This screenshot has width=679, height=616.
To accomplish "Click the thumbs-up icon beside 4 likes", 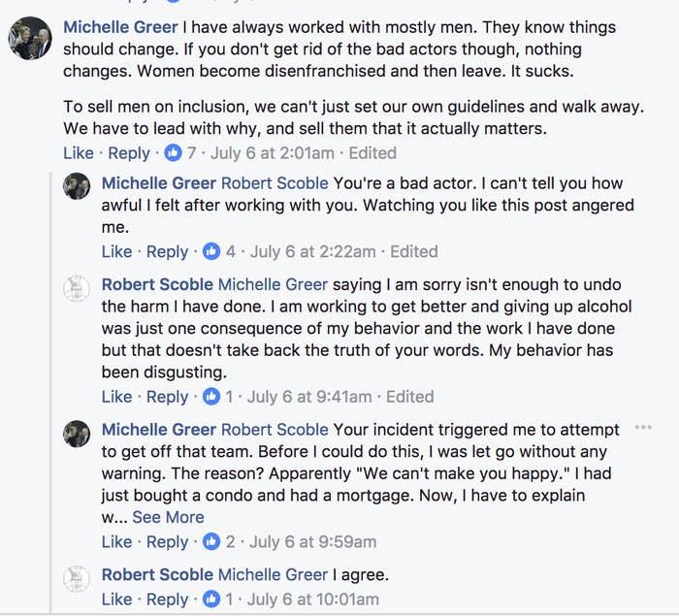I will [211, 251].
